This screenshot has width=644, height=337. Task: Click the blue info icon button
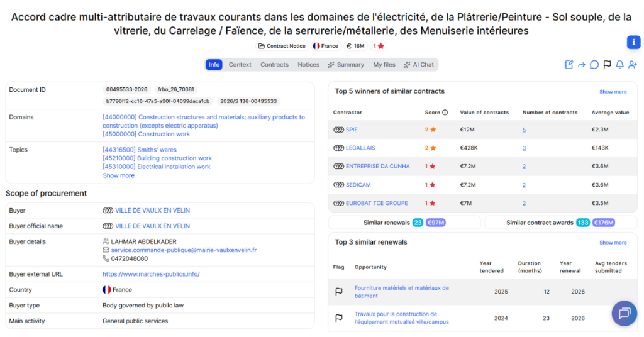click(x=633, y=42)
